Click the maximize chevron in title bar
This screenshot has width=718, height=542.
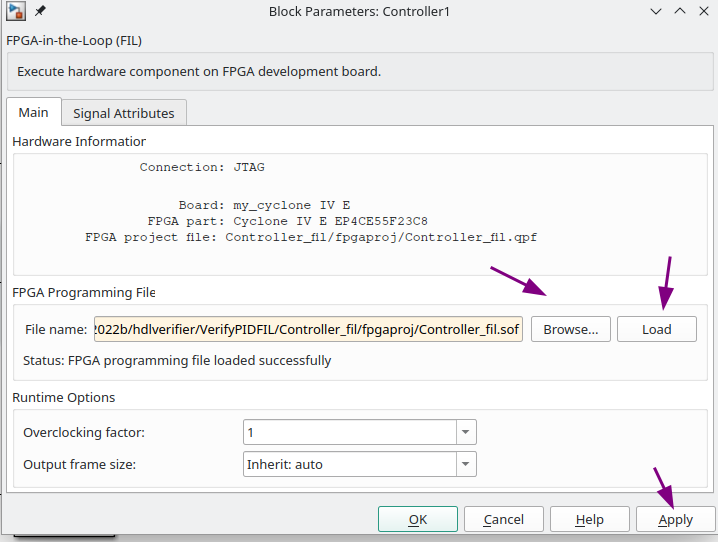680,11
